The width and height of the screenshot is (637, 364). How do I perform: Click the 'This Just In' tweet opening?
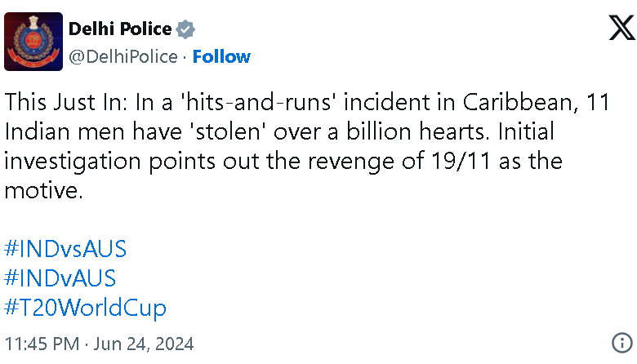click(66, 102)
